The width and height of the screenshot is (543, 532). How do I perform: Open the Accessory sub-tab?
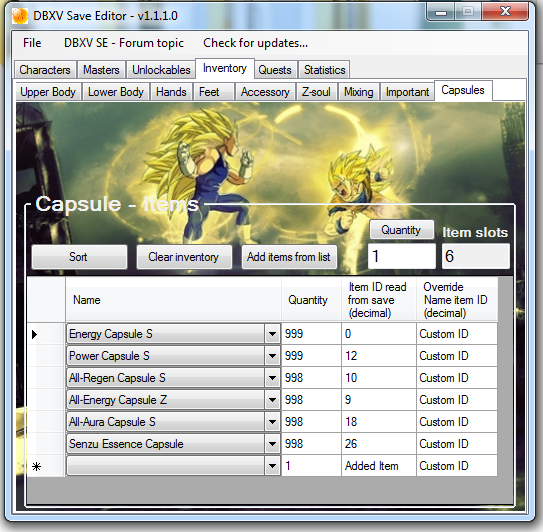[265, 92]
